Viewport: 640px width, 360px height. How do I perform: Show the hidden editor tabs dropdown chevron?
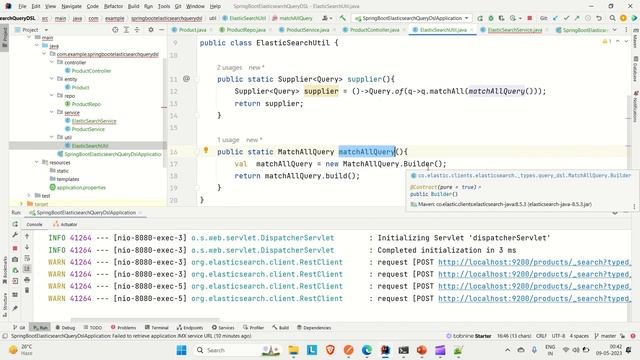615,30
